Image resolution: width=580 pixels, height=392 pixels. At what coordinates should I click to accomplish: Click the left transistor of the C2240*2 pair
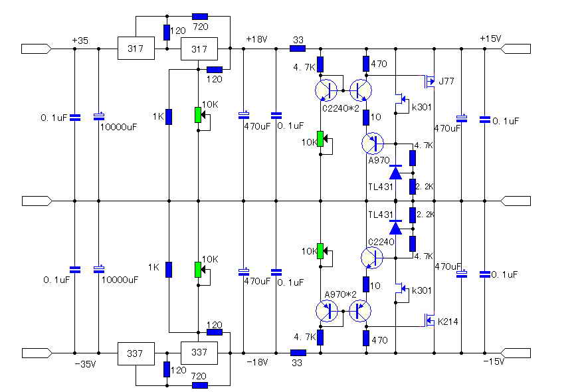[326, 90]
